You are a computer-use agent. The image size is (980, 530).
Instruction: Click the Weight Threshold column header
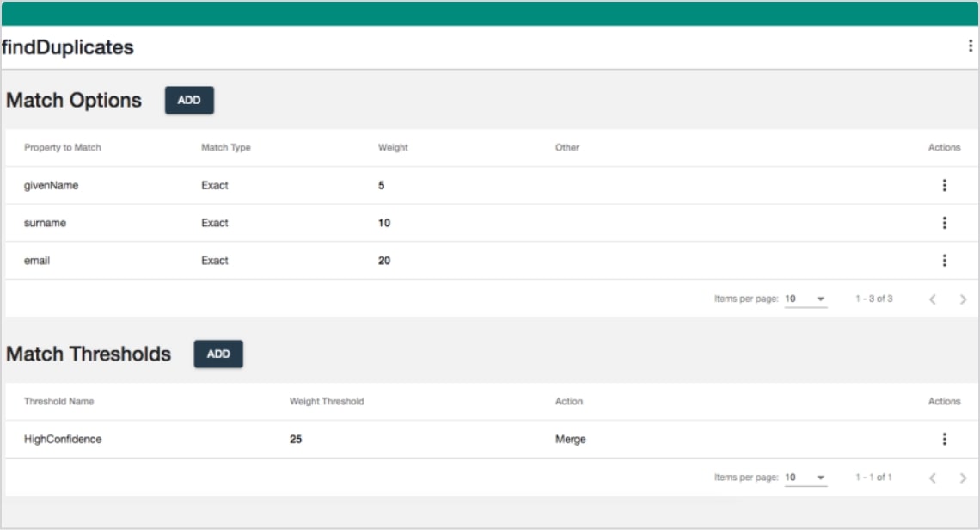click(x=327, y=402)
